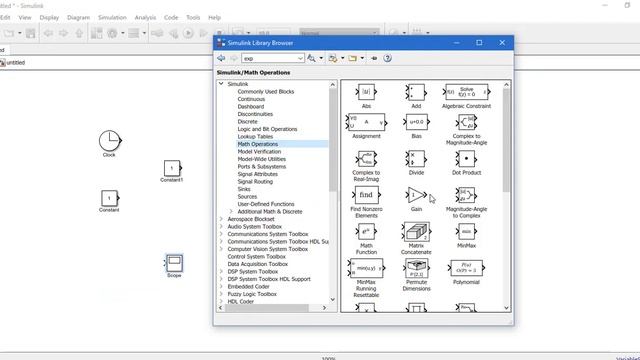Click the library search input field
The height and width of the screenshot is (360, 640).
[270, 58]
